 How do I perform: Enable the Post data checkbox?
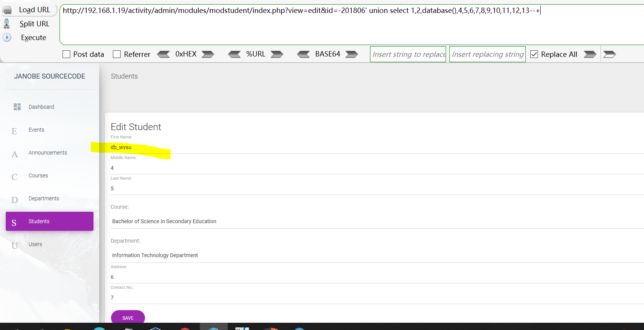click(66, 54)
